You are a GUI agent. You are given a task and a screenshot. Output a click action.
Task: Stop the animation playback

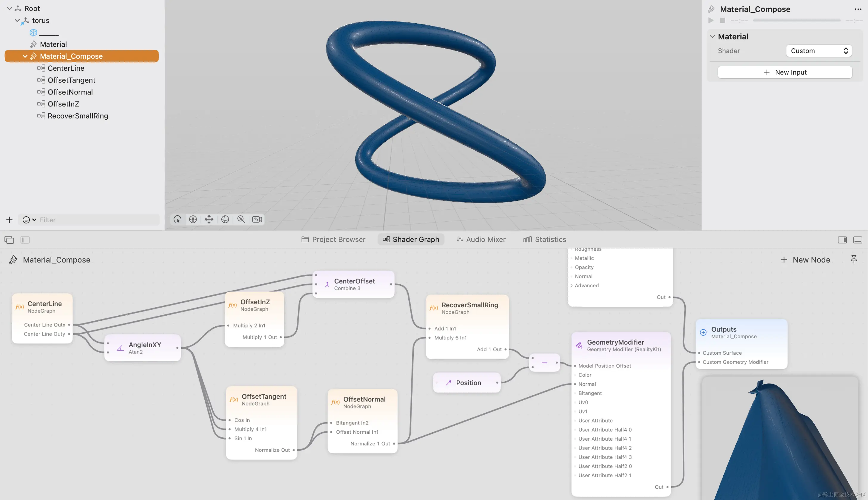point(722,21)
